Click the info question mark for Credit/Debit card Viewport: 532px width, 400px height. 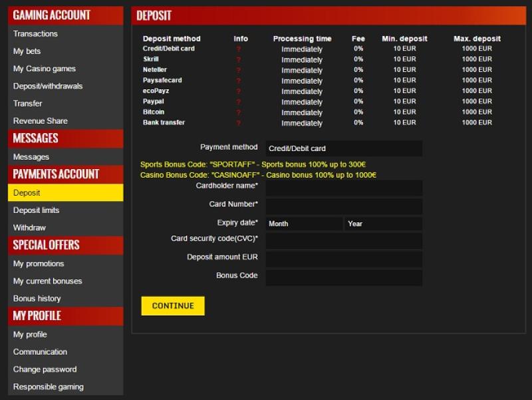(x=238, y=49)
